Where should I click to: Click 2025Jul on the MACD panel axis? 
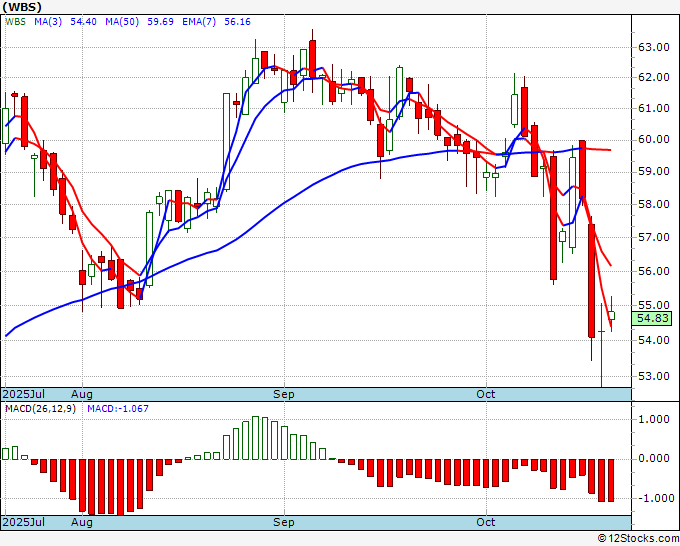24,522
